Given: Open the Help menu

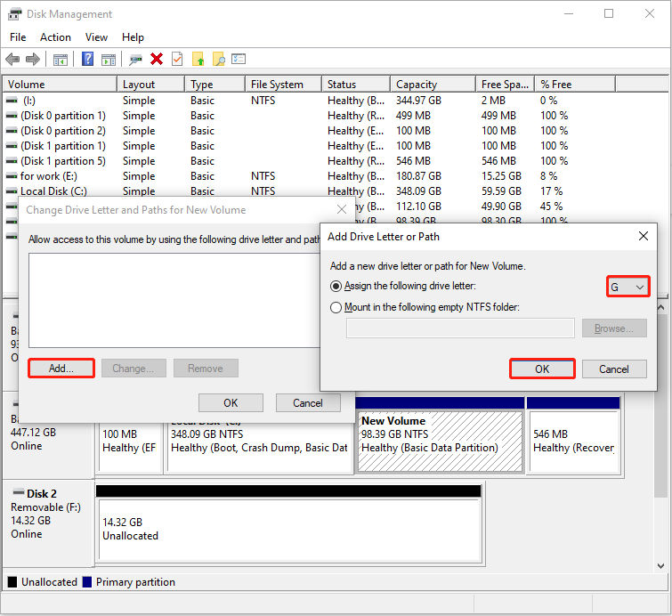Looking at the screenshot, I should 133,37.
